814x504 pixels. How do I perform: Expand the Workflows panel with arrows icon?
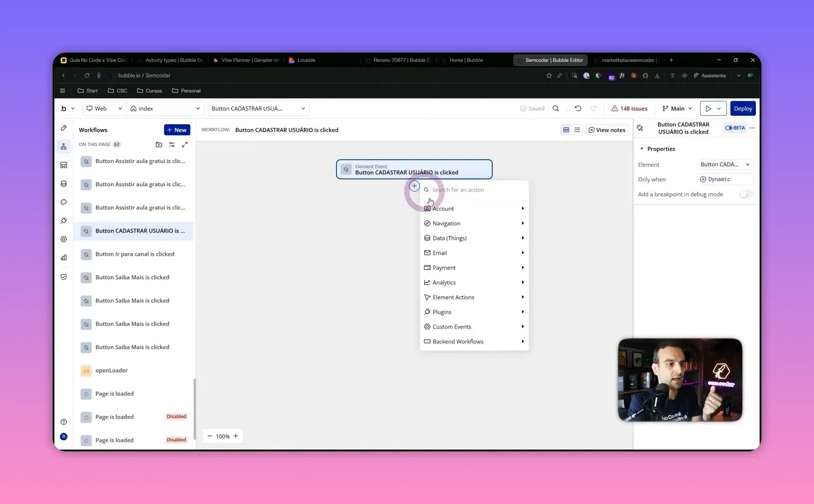point(185,145)
